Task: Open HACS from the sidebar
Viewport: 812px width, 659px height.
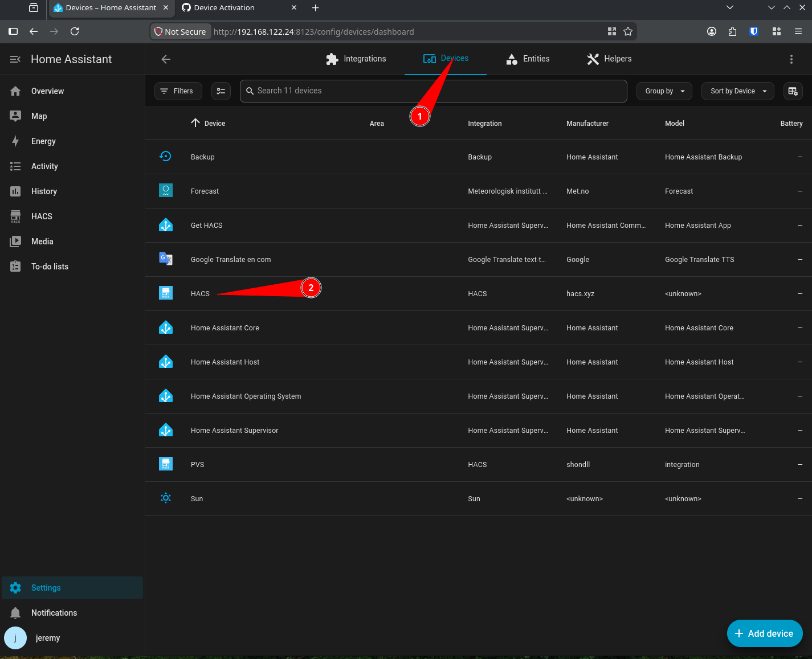Action: pyautogui.click(x=72, y=216)
